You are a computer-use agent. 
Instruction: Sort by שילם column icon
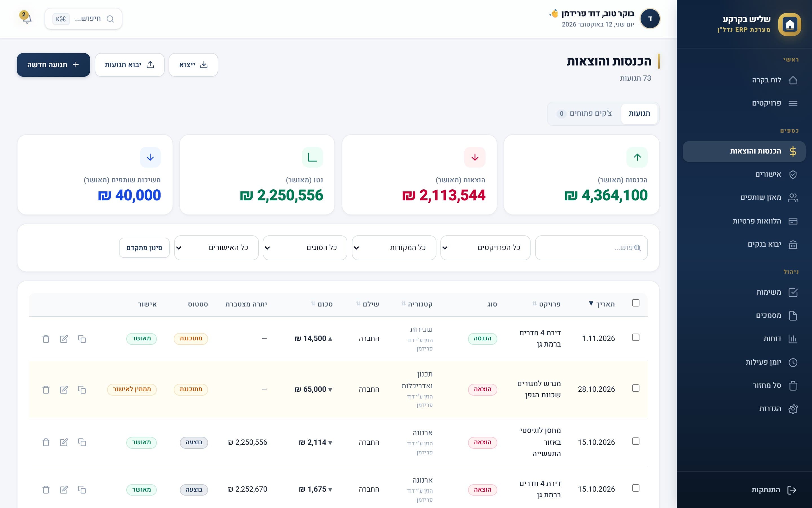358,304
